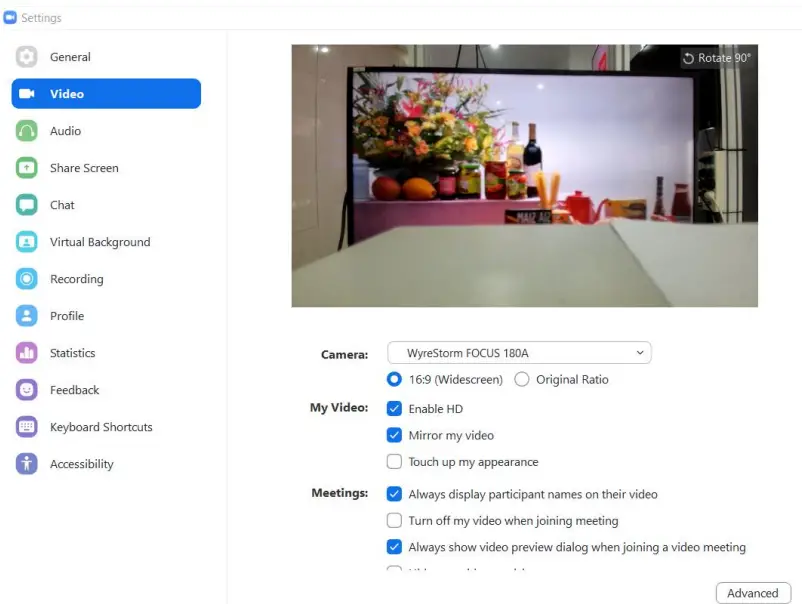Switch to Recording settings
802x604 pixels.
pos(106,279)
